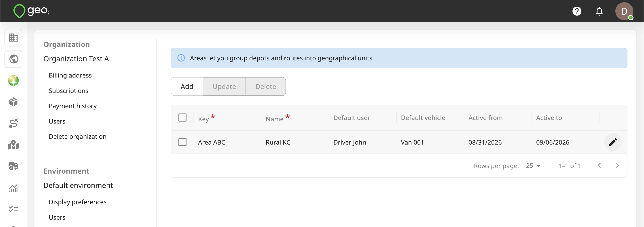Image resolution: width=644 pixels, height=227 pixels.
Task: Open the checklist tasks sidebar icon
Action: coord(13,209)
